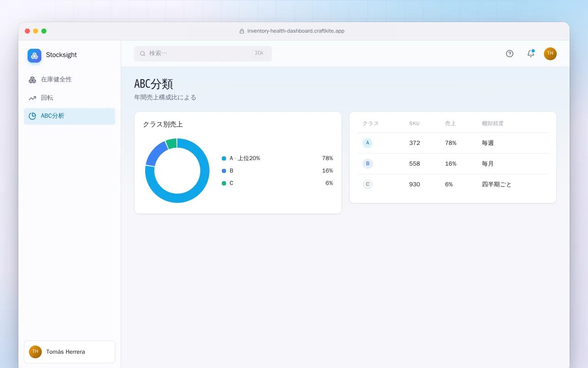Click the A · 上位20% legend label

point(245,158)
